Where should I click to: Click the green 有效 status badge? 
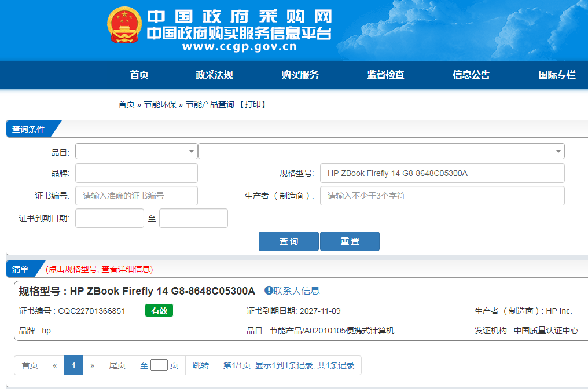(x=159, y=311)
